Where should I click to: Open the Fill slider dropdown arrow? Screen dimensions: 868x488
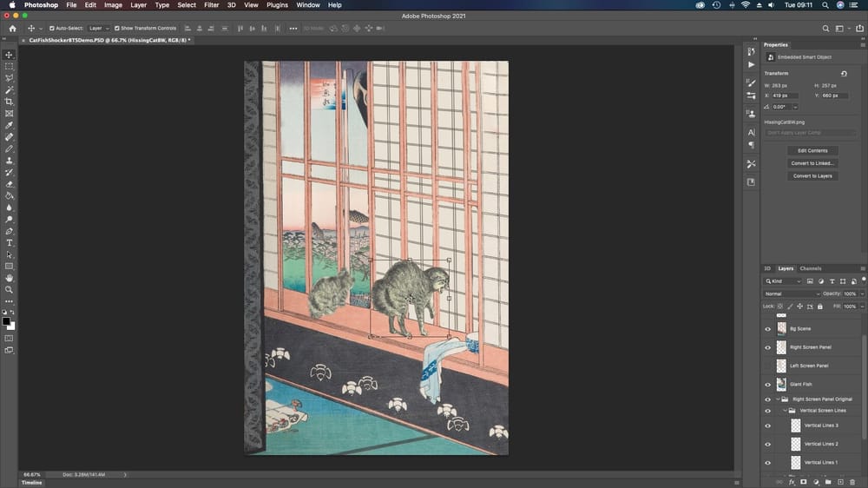862,307
